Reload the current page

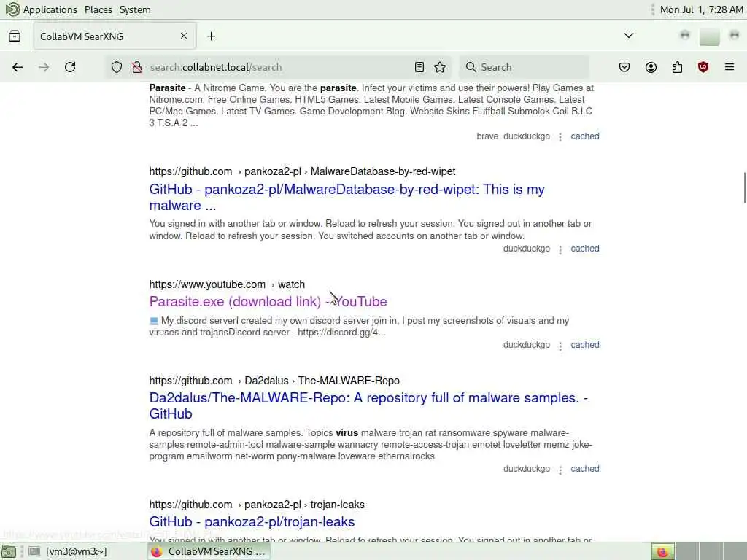tap(70, 67)
